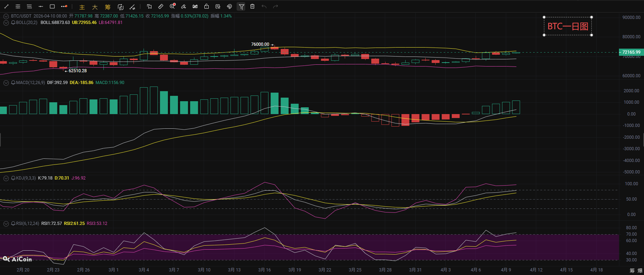
Task: Select the trend line drawing tool
Action: coord(6,6)
